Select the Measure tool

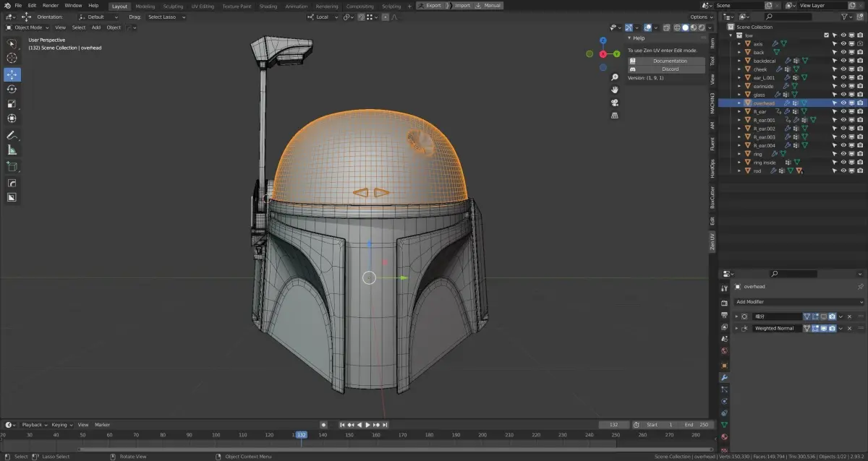12,150
